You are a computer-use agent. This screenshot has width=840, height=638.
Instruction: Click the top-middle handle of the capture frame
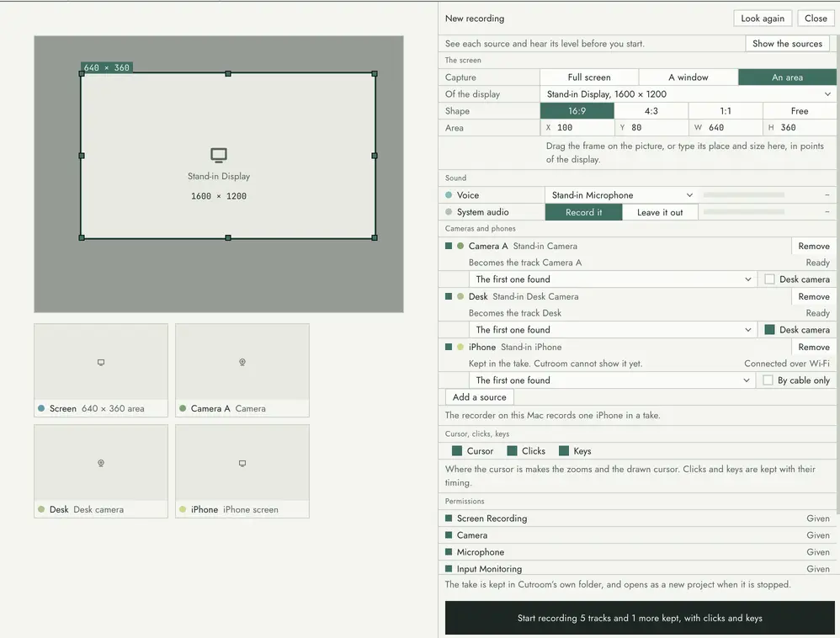tap(228, 73)
